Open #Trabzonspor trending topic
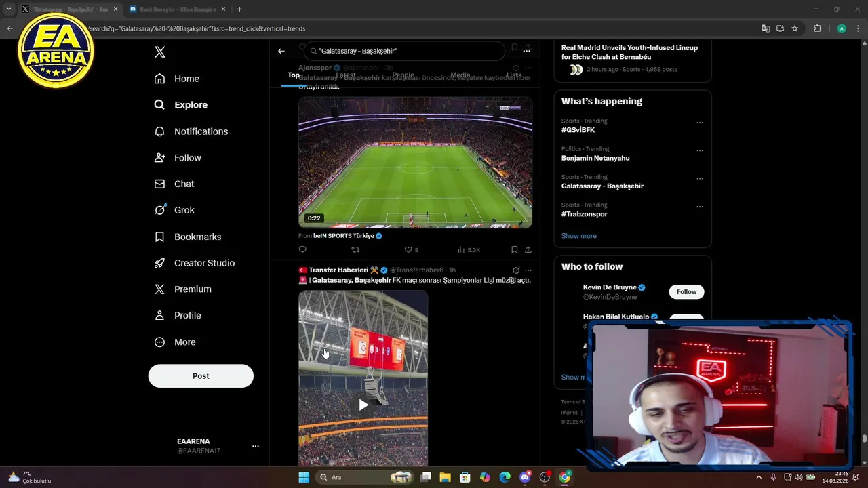868x488 pixels. pyautogui.click(x=584, y=214)
